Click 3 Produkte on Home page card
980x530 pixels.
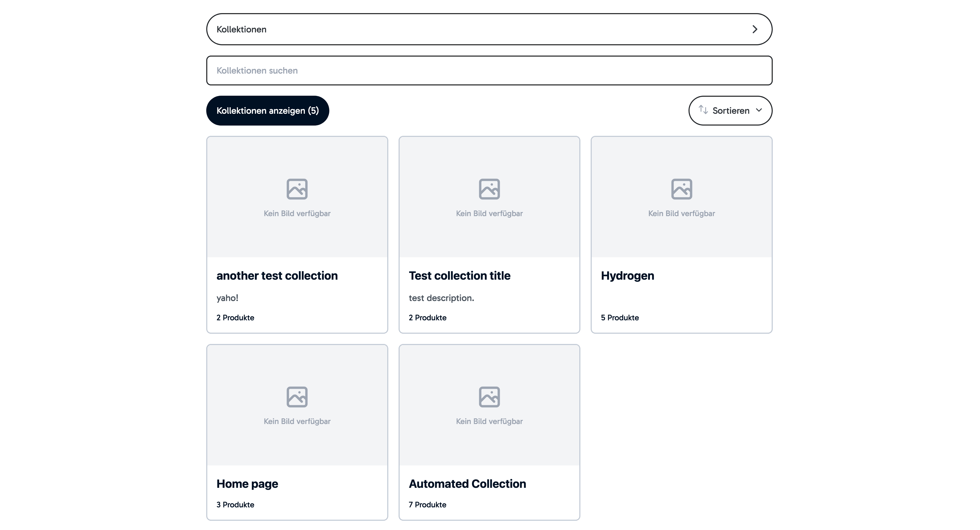click(x=236, y=505)
